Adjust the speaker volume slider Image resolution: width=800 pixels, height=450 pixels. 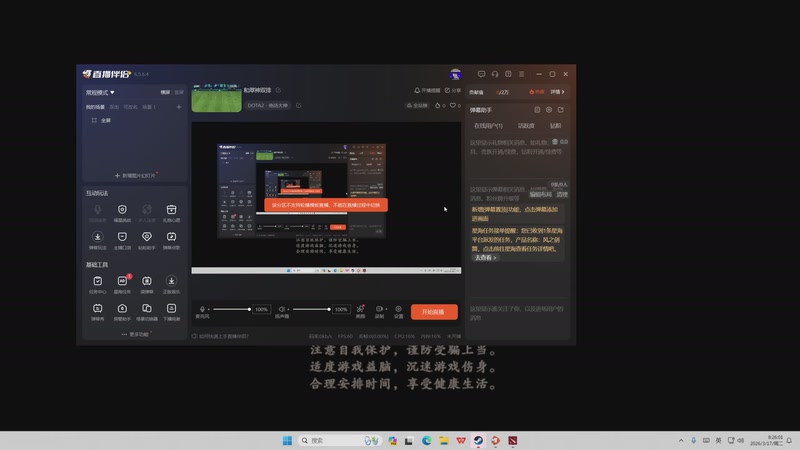coord(311,309)
